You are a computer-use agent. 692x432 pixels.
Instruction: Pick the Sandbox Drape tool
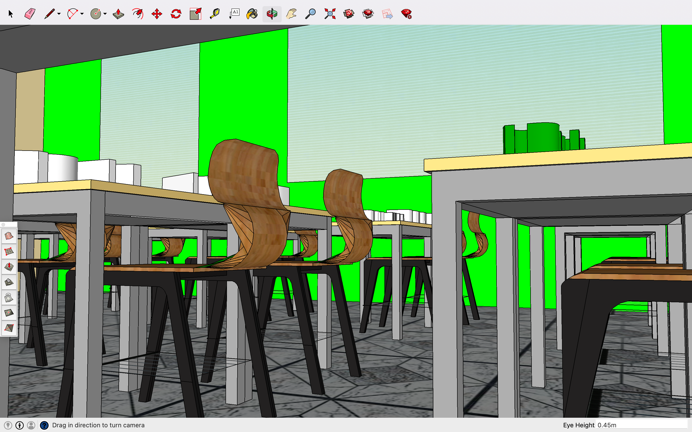pyautogui.click(x=9, y=297)
